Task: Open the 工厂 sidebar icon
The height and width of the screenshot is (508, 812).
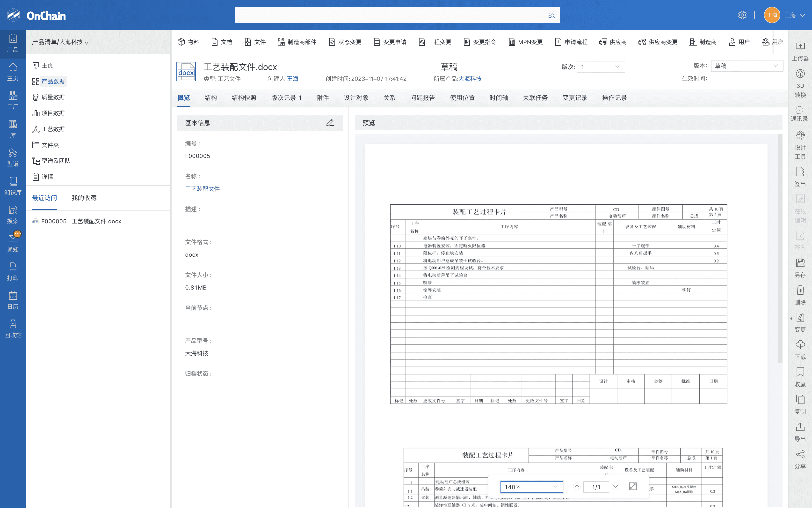Action: coord(13,101)
